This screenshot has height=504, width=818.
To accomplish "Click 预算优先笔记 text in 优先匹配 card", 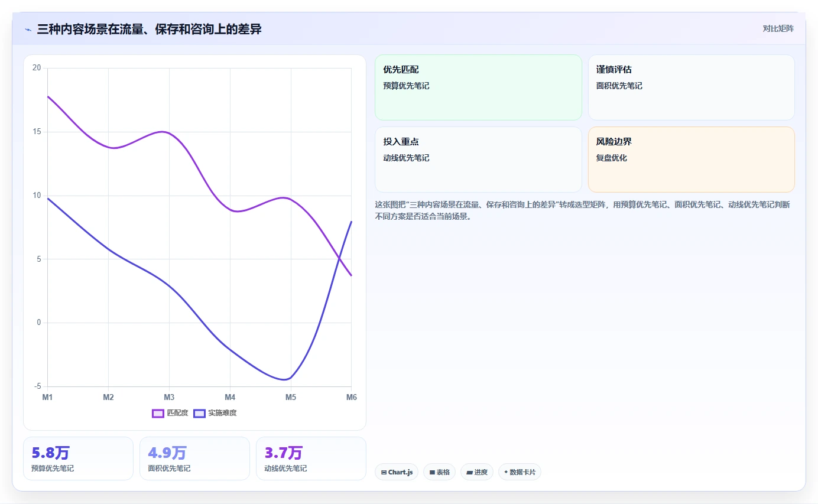I will (406, 86).
